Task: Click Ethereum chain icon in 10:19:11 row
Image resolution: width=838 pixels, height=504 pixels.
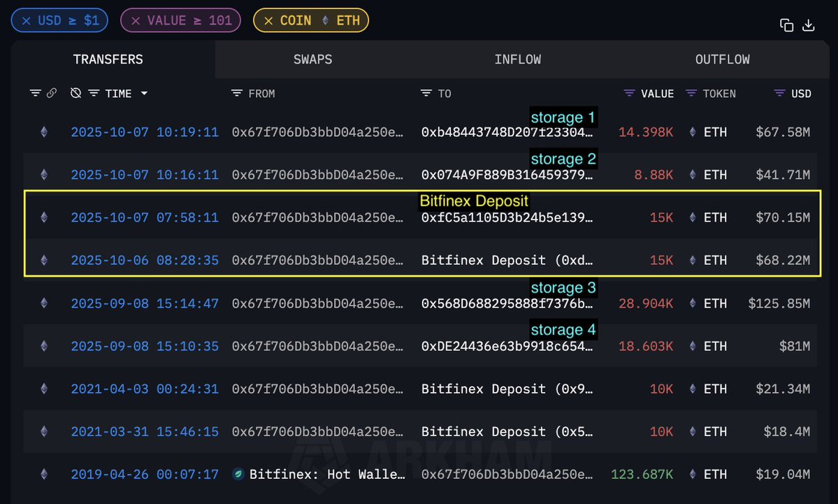Action: tap(44, 131)
